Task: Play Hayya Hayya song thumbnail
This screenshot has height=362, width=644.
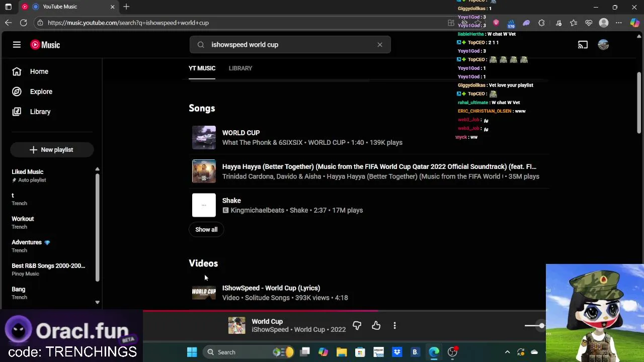Action: pyautogui.click(x=204, y=171)
